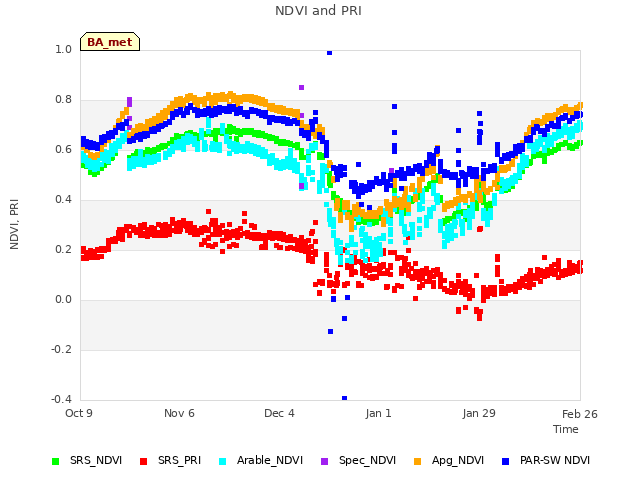Select the PAR-SW NDVI legend label
Screen dimensions: 640x480
555,460
